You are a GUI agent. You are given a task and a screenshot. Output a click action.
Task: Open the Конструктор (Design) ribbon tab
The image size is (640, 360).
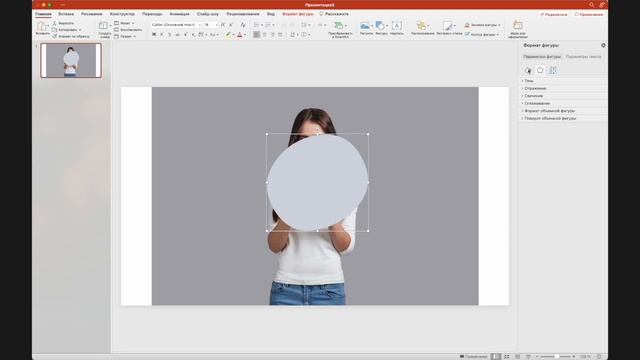(122, 14)
